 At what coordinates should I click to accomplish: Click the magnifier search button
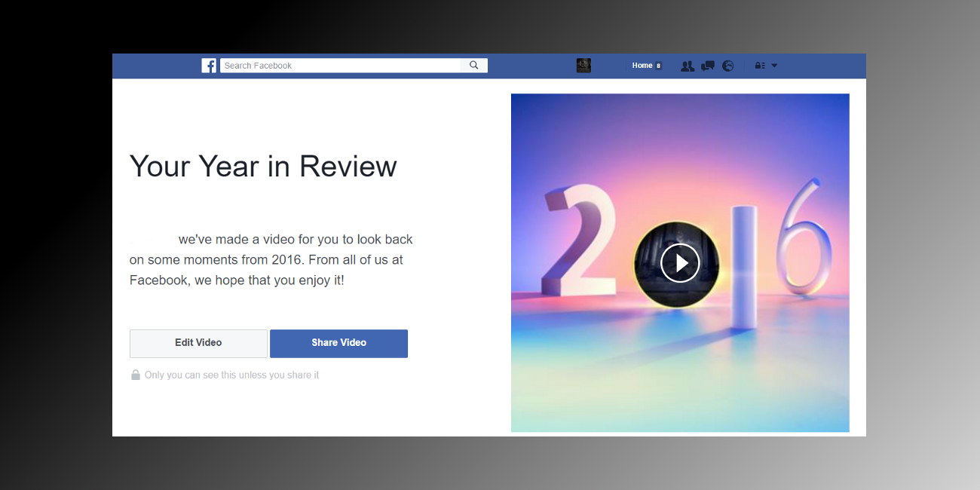tap(474, 66)
